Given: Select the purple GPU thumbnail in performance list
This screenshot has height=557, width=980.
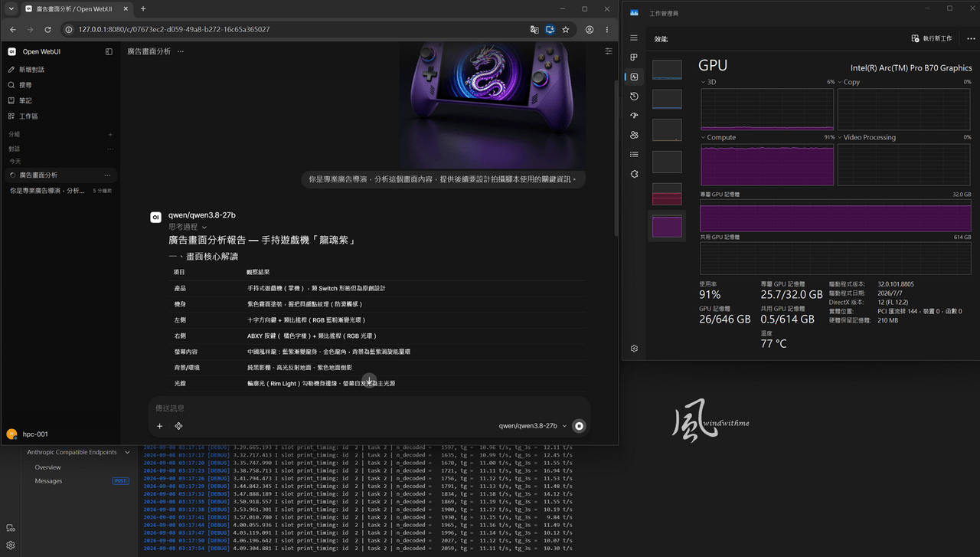Looking at the screenshot, I should 667,226.
